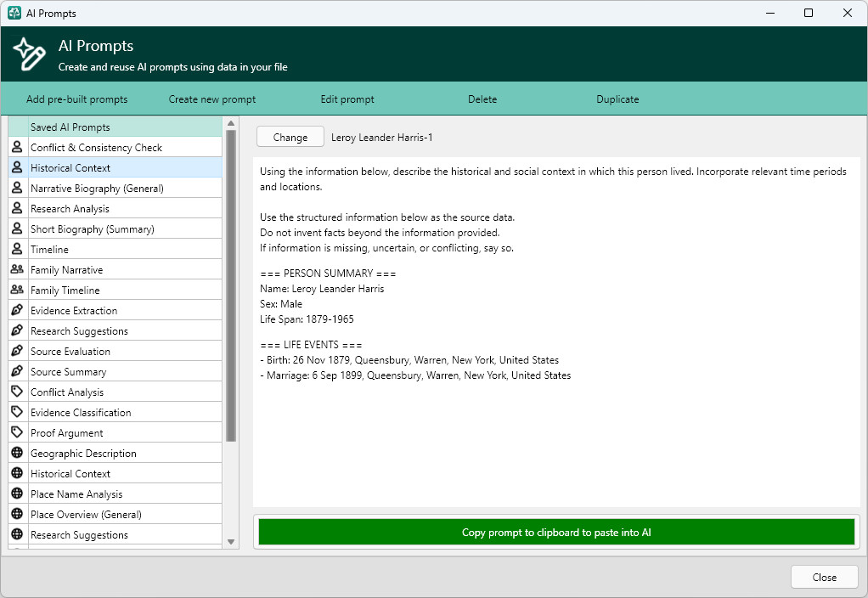The height and width of the screenshot is (598, 868).
Task: Maximize the AI Prompts window
Action: click(809, 13)
